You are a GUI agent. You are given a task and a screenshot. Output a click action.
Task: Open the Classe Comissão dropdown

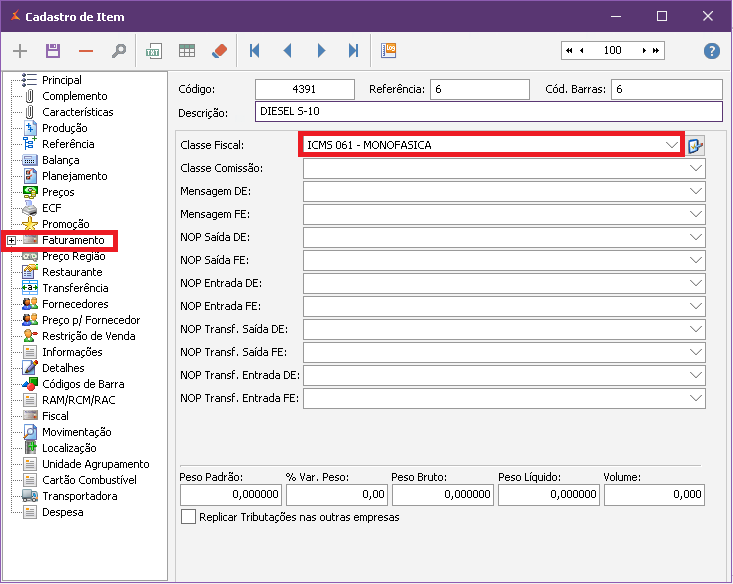click(696, 169)
